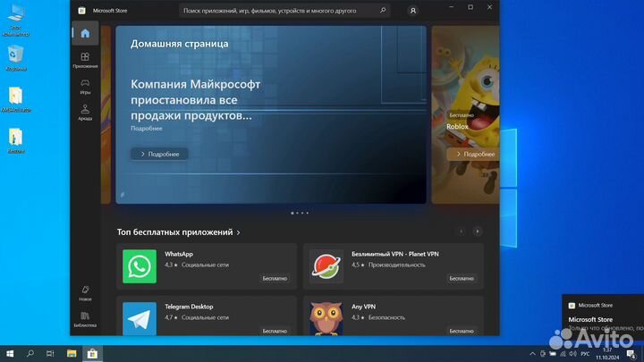Click the banner headline about Майкрософт

[196, 100]
